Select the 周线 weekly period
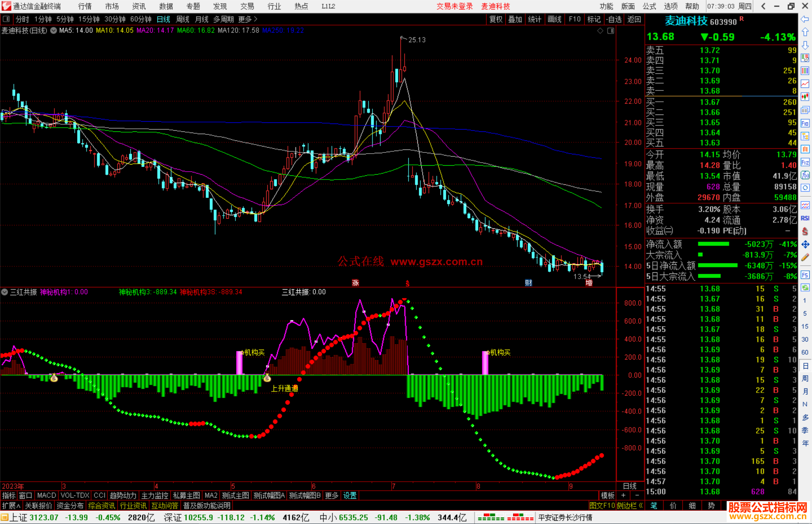 (x=183, y=19)
